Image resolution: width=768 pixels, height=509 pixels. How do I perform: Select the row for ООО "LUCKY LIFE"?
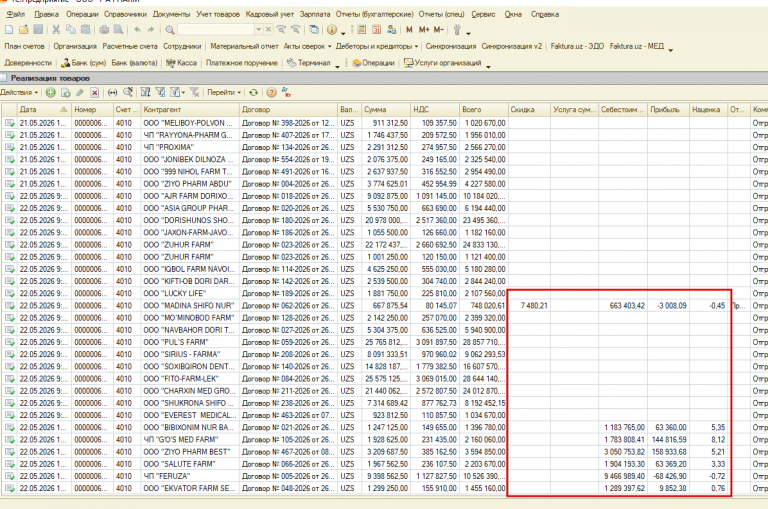[x=384, y=293]
